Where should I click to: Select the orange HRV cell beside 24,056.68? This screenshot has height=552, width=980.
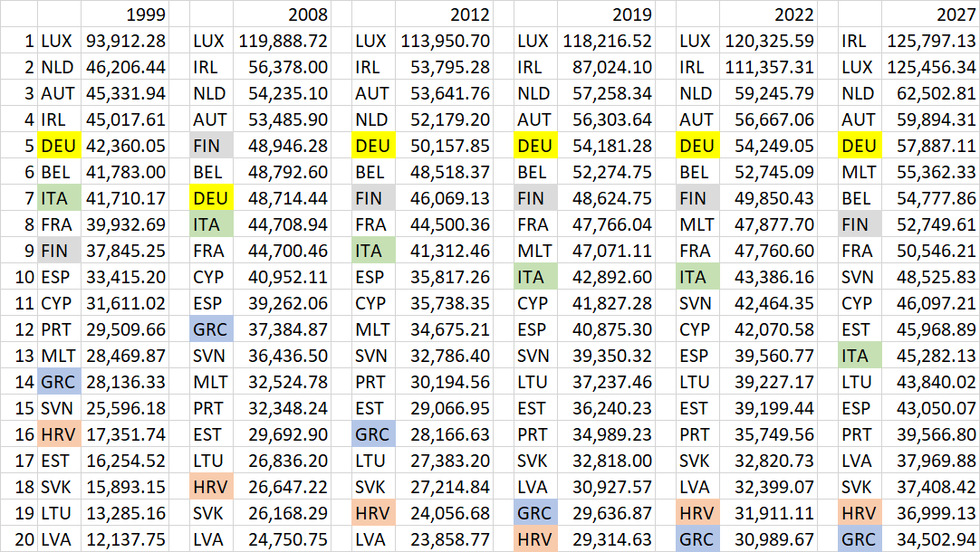point(374,513)
